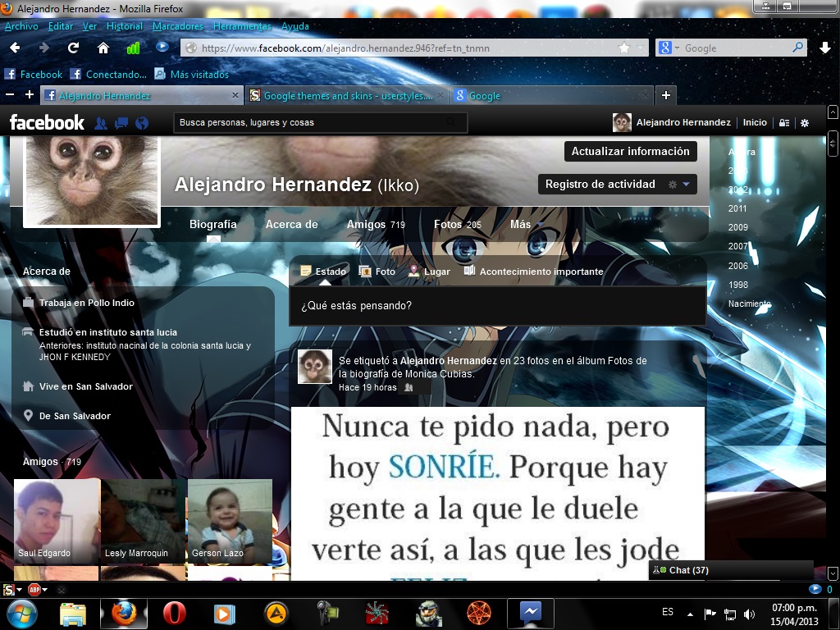Open the downloads arrow in toolbar

825,48
